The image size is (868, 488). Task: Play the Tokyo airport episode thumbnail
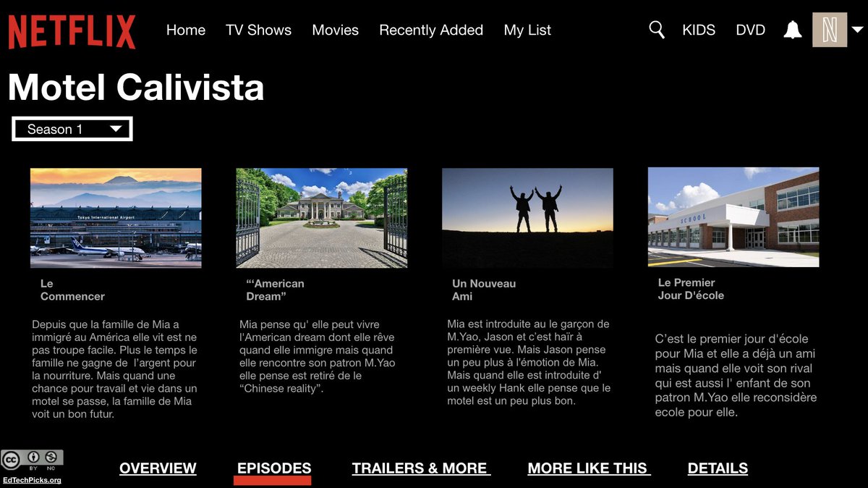116,218
